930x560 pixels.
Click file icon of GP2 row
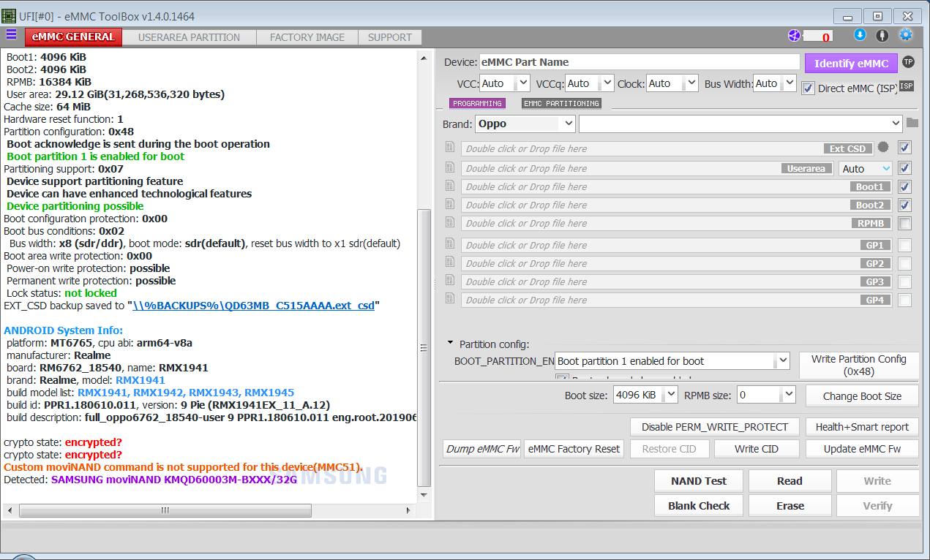tap(450, 262)
